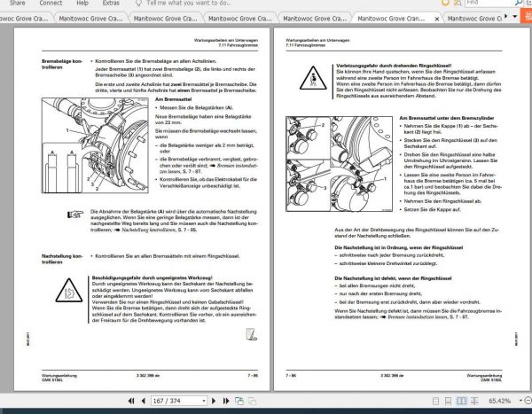Click 'Die Nachstellung ist defekt' line

pos(393,278)
